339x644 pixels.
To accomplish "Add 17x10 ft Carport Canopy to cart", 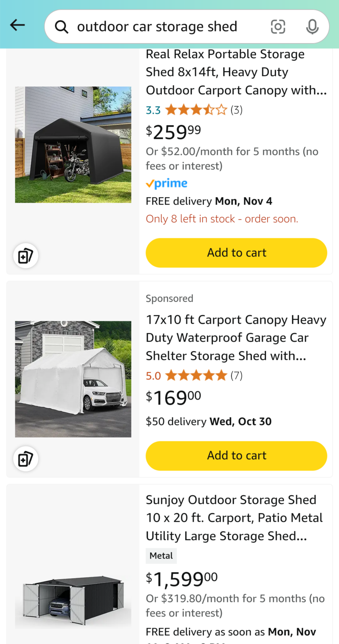I will (236, 456).
